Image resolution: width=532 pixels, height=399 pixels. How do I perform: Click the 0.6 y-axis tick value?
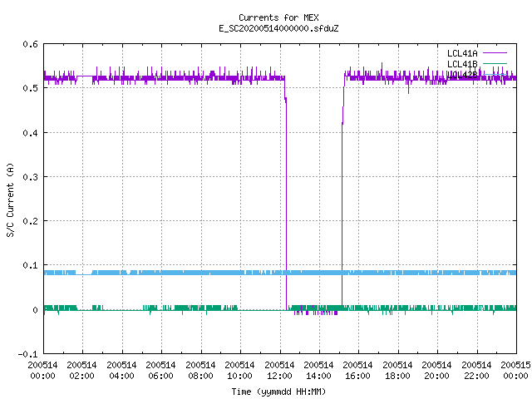pyautogui.click(x=30, y=44)
